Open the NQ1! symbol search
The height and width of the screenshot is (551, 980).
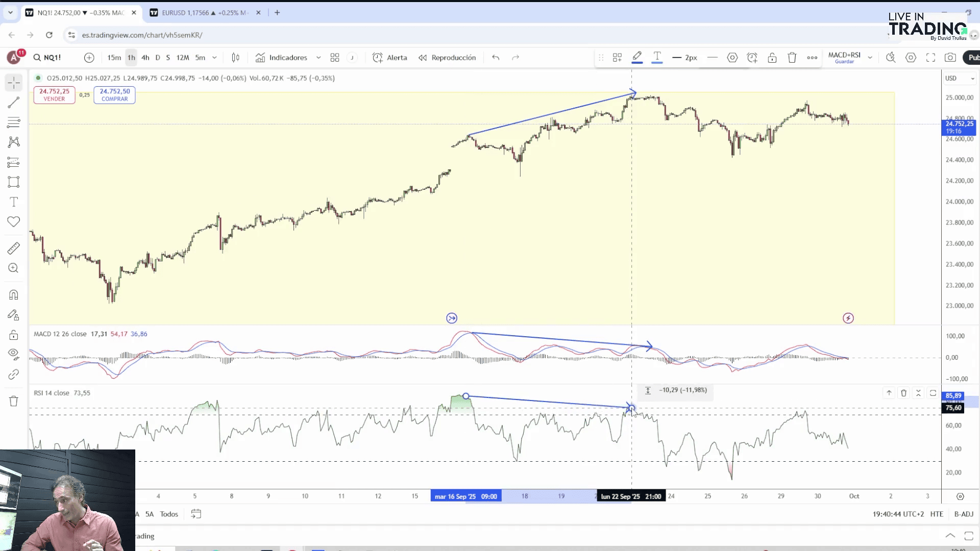[47, 58]
